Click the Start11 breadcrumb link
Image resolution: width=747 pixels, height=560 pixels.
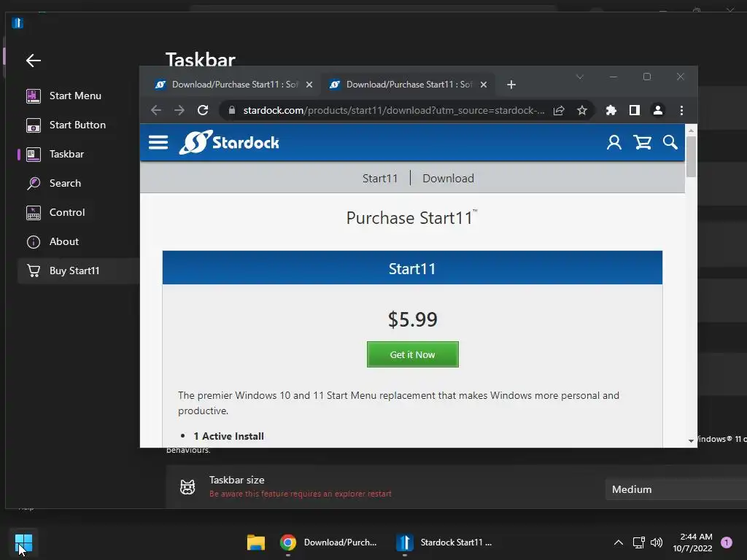(379, 179)
